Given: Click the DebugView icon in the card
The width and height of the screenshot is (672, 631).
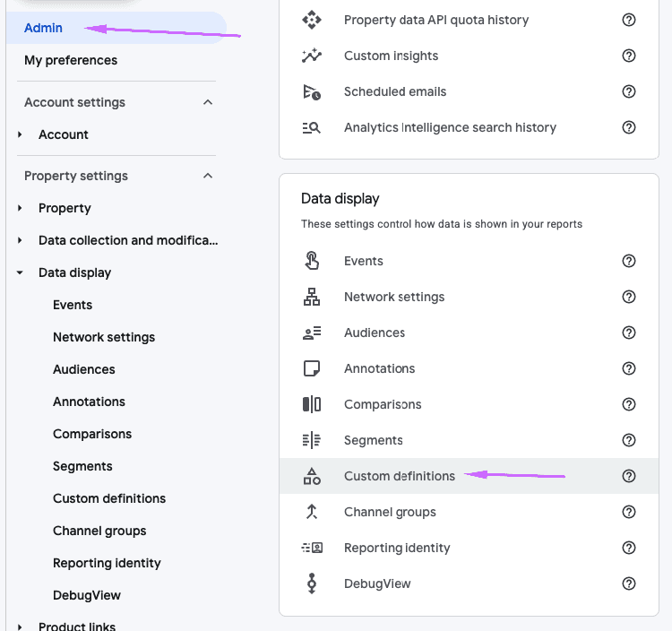Looking at the screenshot, I should (x=312, y=583).
